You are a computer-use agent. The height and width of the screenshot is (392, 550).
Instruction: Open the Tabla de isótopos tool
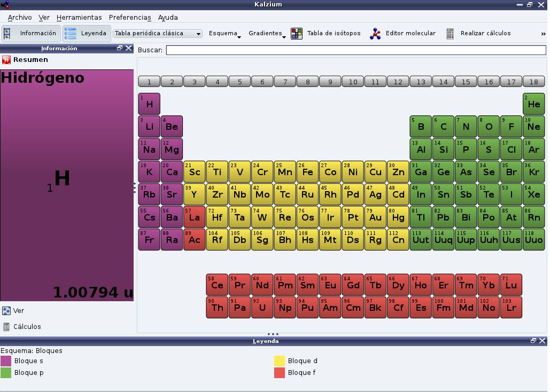click(326, 33)
